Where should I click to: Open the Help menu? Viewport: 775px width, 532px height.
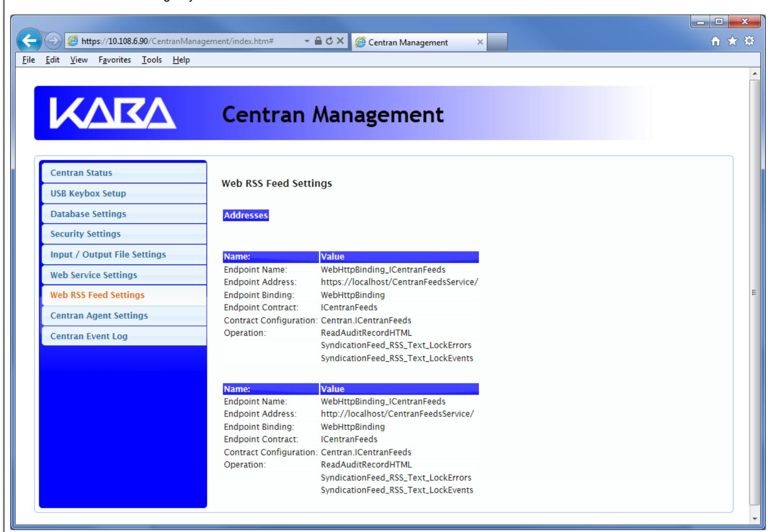(181, 60)
